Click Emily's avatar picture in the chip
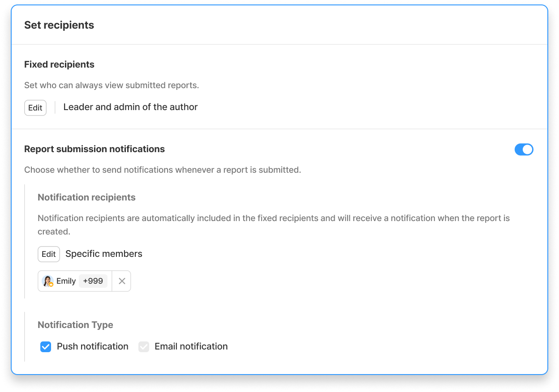 point(47,281)
